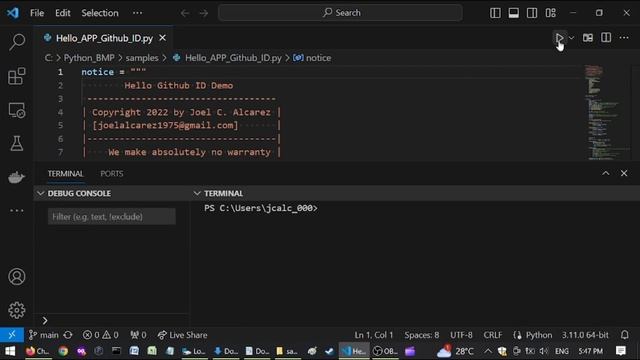
Task: Open the Edit menu
Action: [x=63, y=13]
